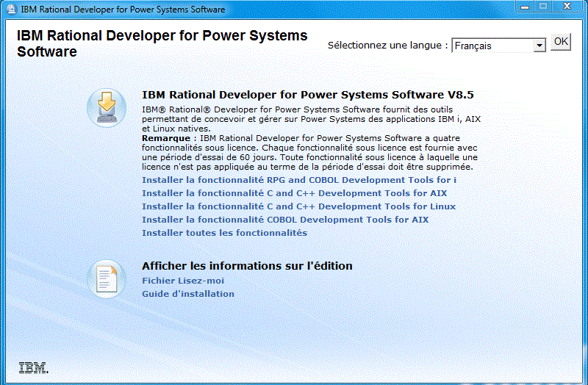The width and height of the screenshot is (588, 385).
Task: Open Guide d'installation link
Action: click(x=188, y=294)
